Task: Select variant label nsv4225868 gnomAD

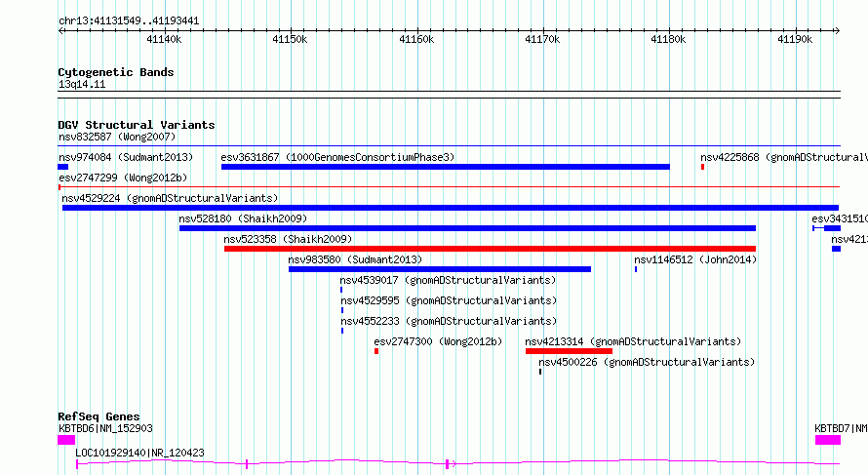Action: click(784, 157)
